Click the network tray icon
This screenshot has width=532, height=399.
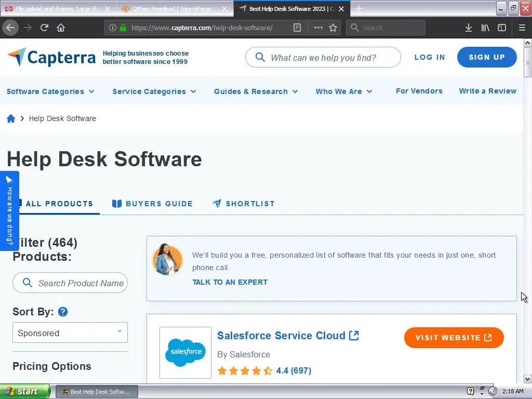click(482, 391)
